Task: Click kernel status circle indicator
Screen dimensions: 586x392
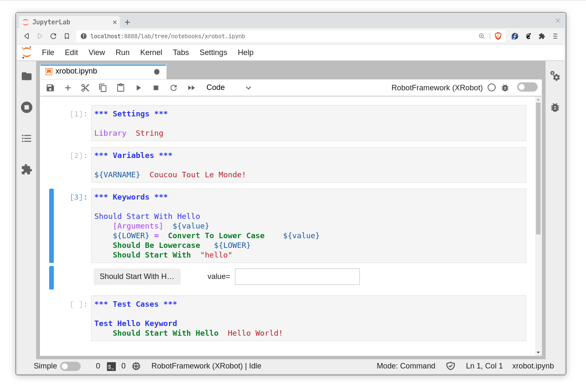Action: click(x=491, y=87)
